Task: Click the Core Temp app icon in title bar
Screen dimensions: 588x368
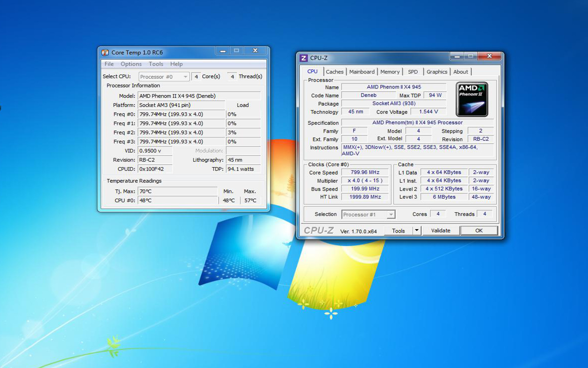Action: (105, 53)
